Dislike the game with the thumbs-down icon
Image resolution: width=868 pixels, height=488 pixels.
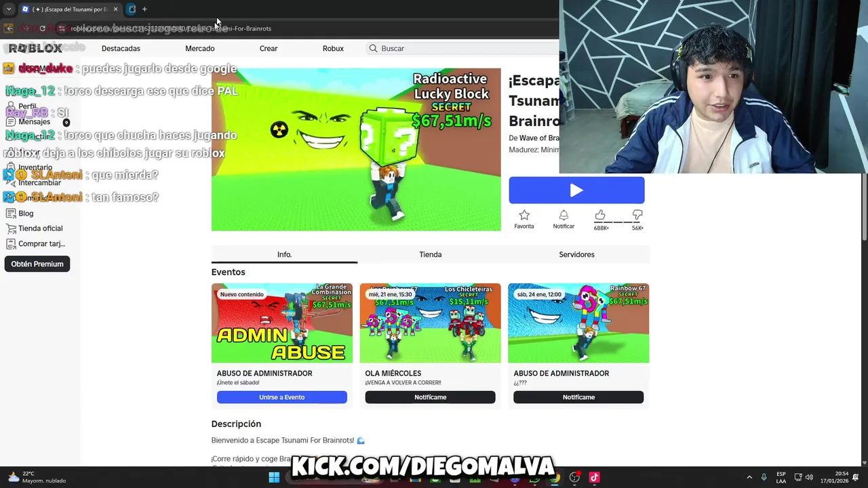[x=637, y=216]
